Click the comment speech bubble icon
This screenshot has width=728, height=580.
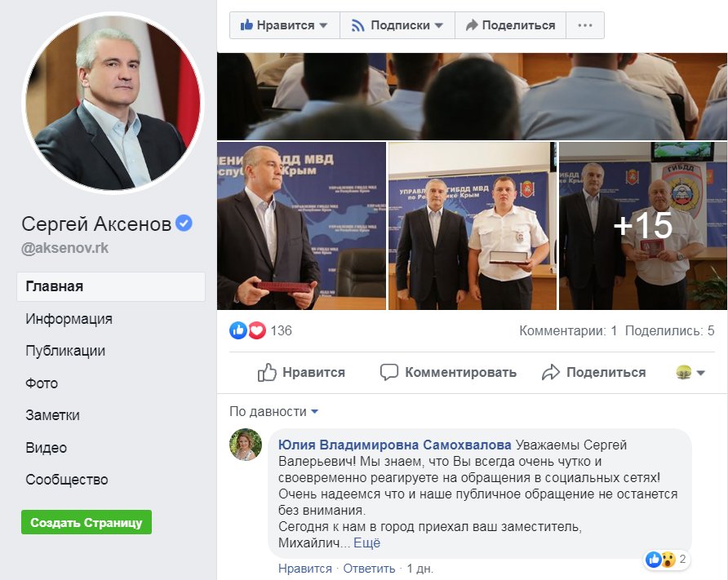coord(389,372)
